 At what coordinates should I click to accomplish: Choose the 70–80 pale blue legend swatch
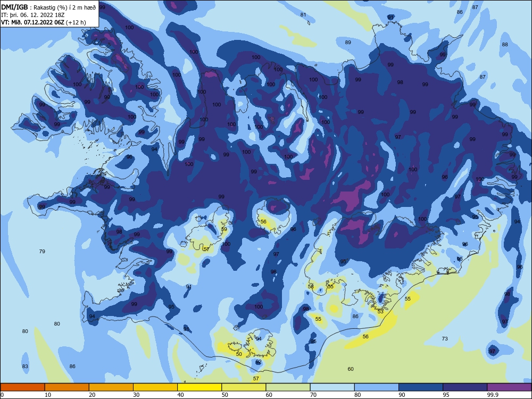pyautogui.click(x=332, y=387)
